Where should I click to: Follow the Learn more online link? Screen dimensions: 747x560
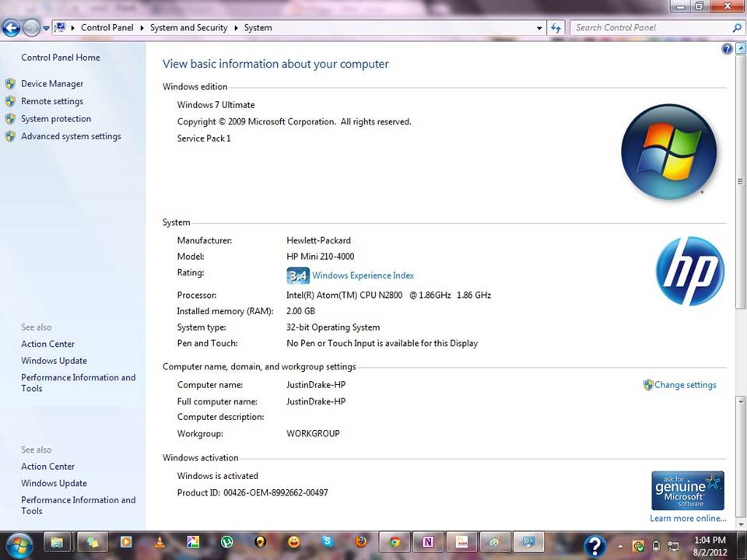688,519
